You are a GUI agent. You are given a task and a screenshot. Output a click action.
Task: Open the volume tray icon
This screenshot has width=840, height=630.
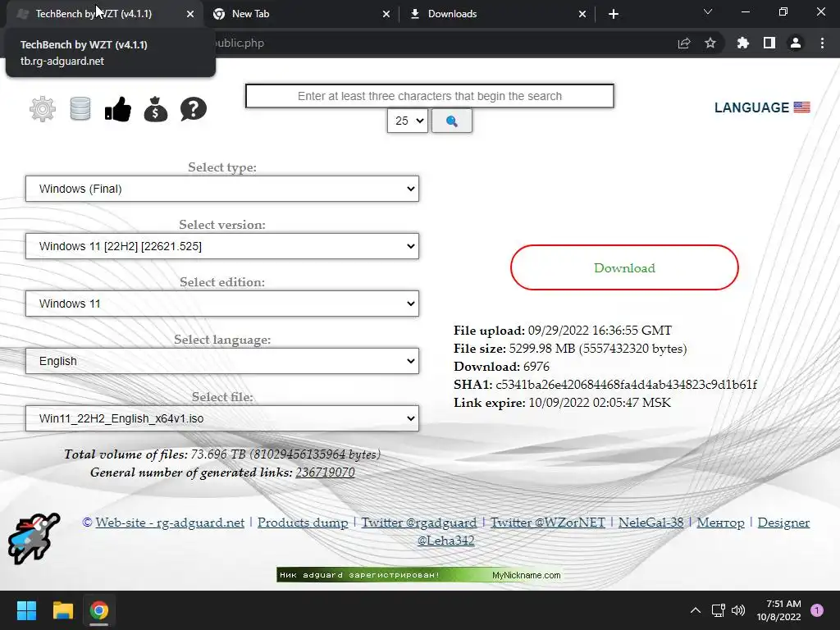click(x=738, y=610)
